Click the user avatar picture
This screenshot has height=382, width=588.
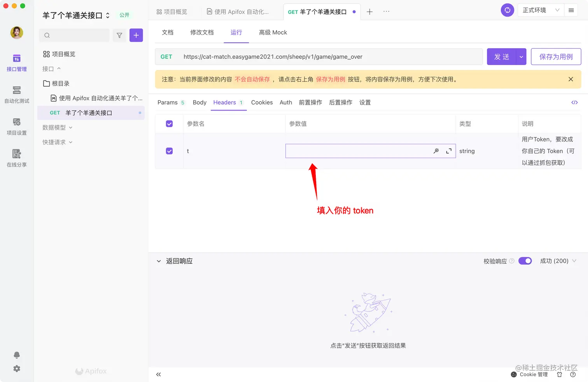(x=17, y=33)
